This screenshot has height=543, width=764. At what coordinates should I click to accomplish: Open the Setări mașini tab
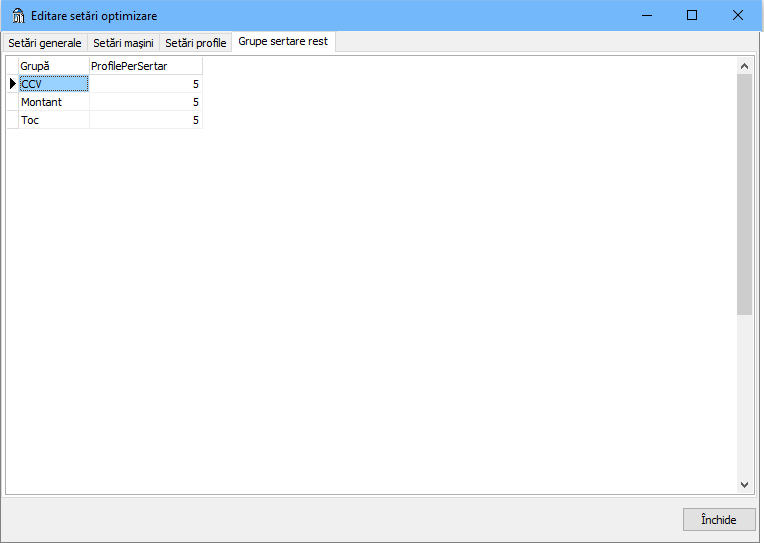pos(123,43)
